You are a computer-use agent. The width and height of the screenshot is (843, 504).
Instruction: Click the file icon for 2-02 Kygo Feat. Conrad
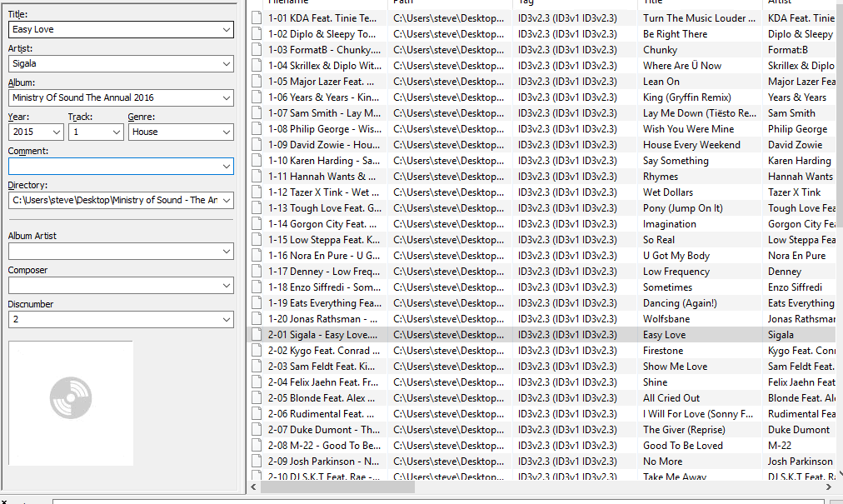click(x=257, y=351)
